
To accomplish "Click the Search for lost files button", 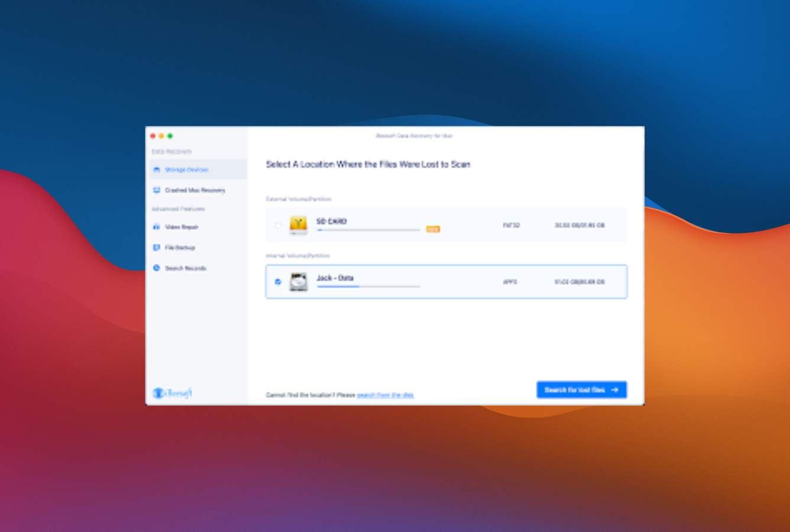I will (x=582, y=390).
